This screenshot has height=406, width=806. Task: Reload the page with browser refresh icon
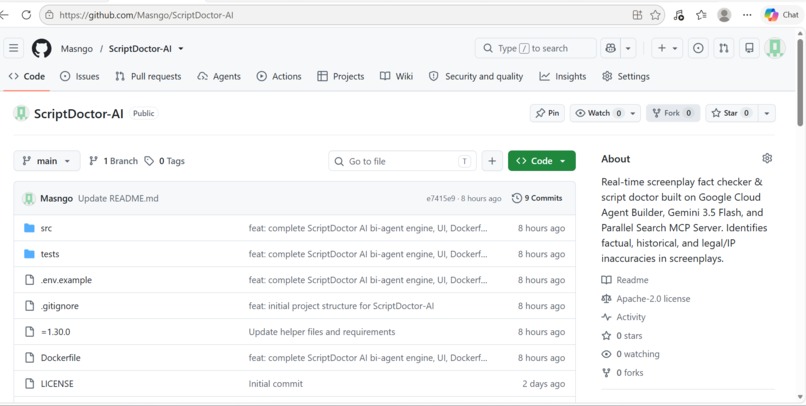pos(26,15)
